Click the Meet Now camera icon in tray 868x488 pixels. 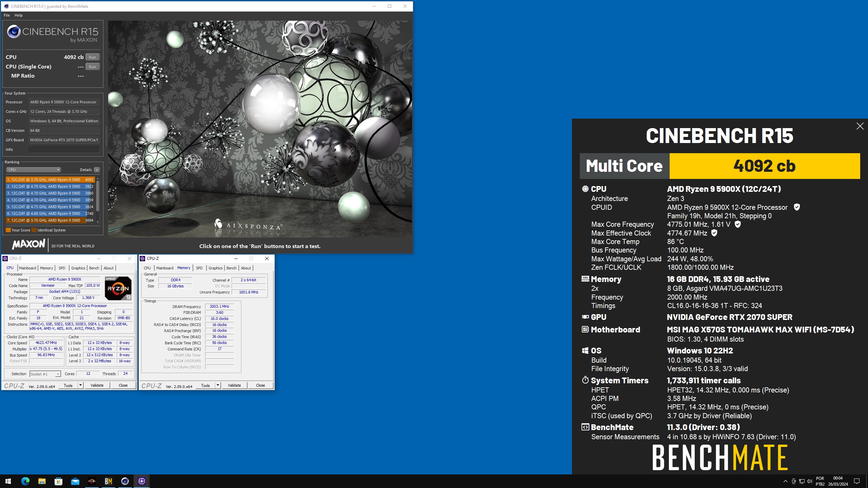pos(793,481)
